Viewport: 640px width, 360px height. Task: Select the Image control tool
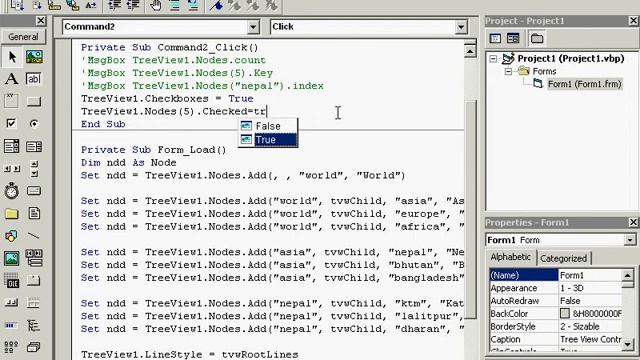(11, 258)
